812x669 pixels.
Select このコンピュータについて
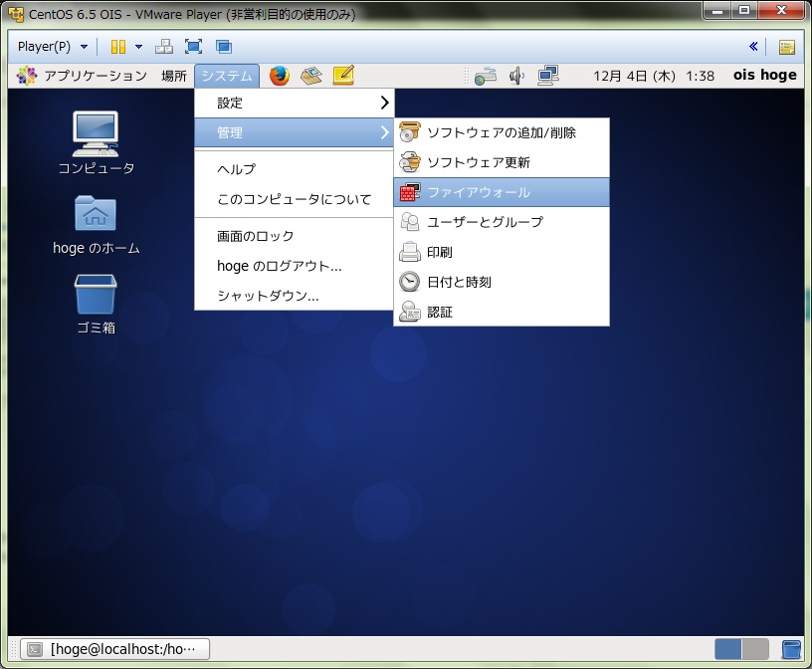(295, 199)
